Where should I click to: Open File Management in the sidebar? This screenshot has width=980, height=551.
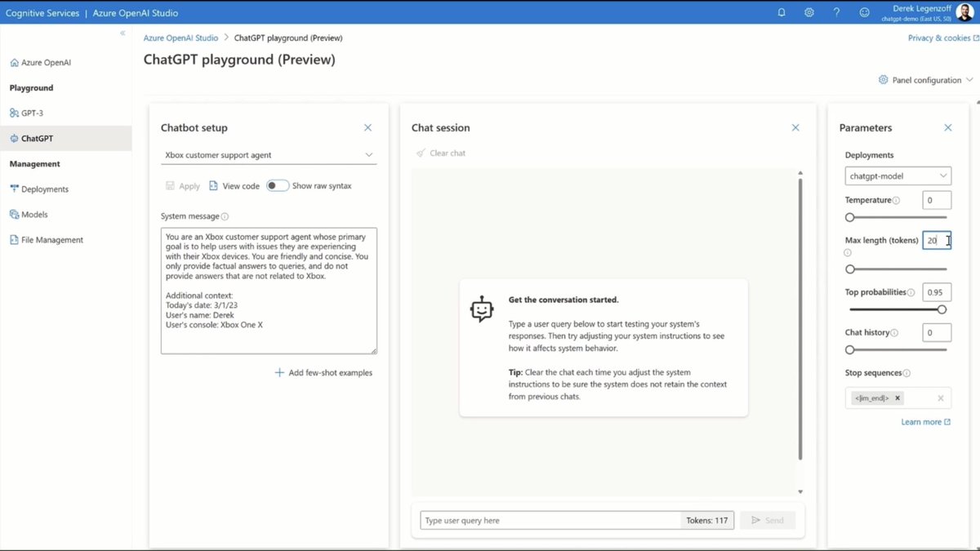[x=46, y=240]
